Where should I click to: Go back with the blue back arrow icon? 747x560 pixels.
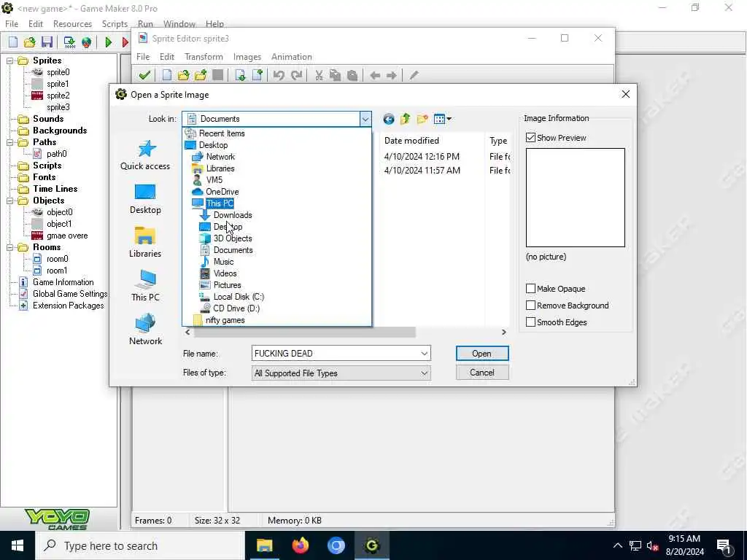coord(389,119)
